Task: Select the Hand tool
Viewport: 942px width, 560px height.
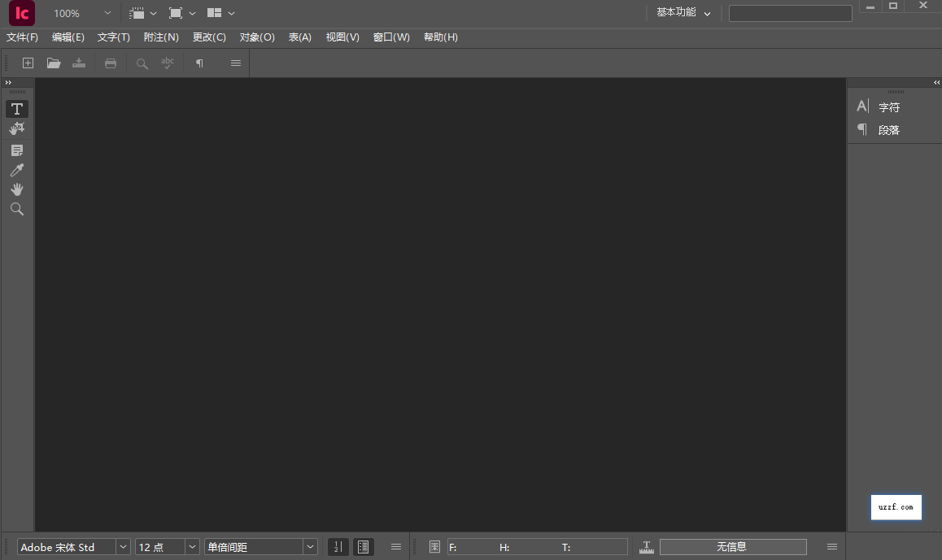Action: point(16,189)
